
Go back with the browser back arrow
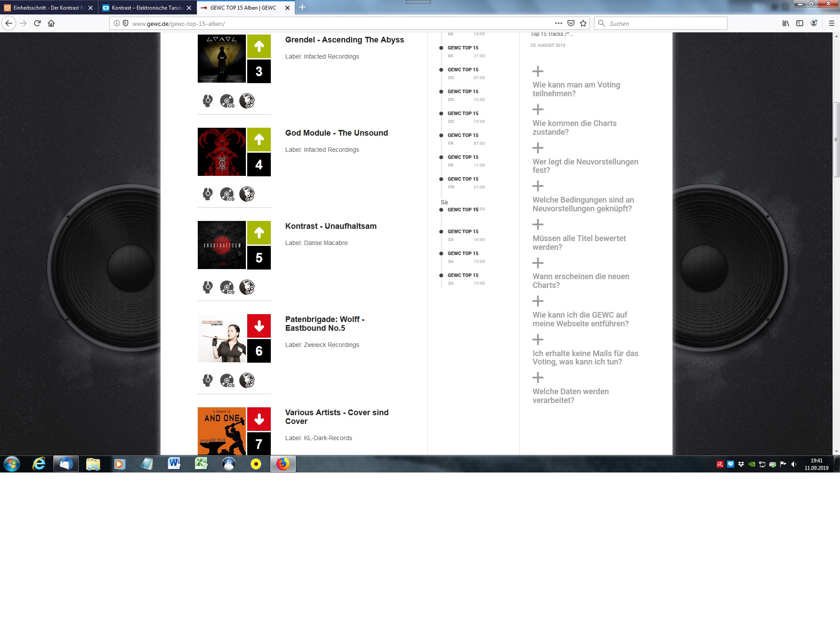coord(9,23)
